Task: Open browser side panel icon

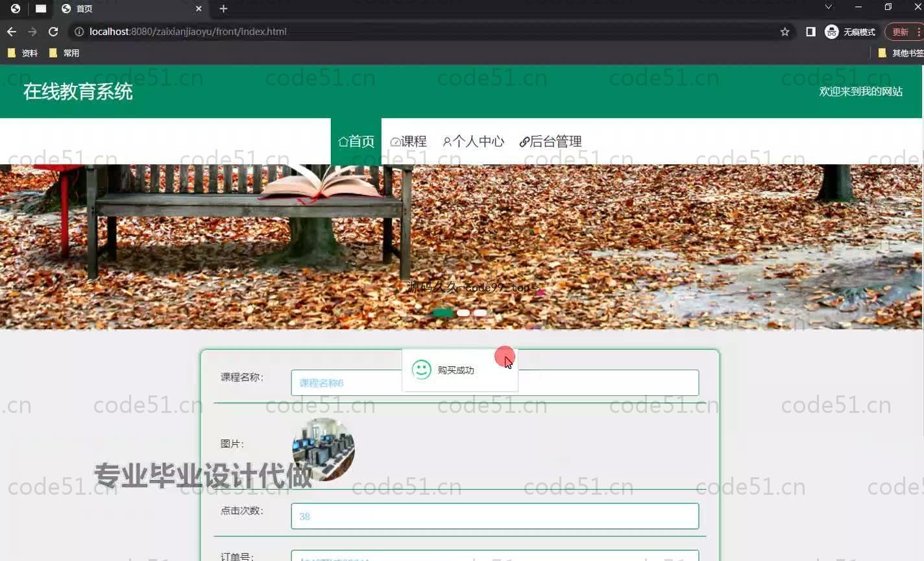Action: [810, 32]
